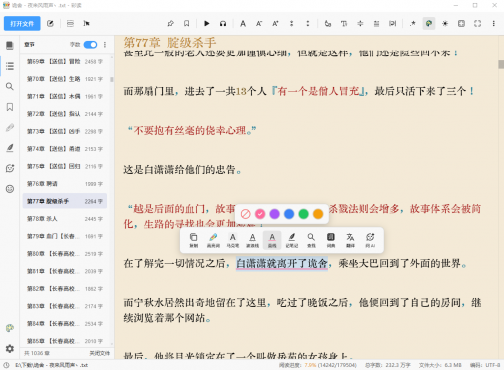Image resolution: width=504 pixels, height=370 pixels.
Task: Show the chapter list via sidebar list icon
Action: pyautogui.click(x=10, y=66)
